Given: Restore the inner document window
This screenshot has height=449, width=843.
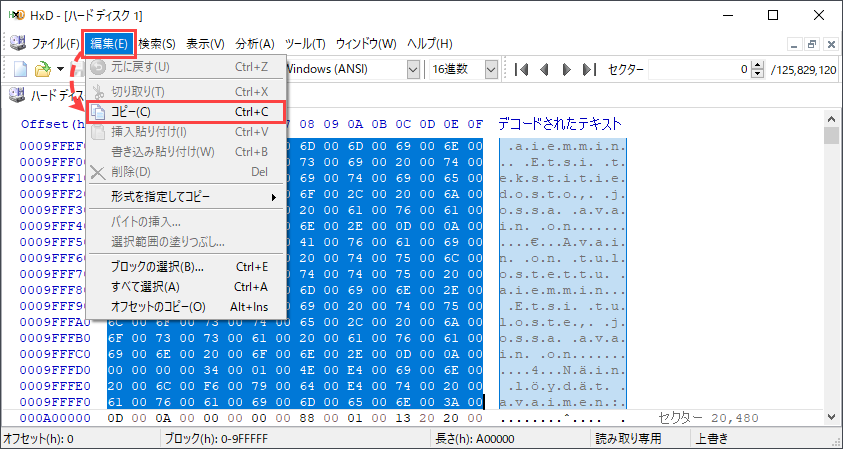Looking at the screenshot, I should coord(812,44).
